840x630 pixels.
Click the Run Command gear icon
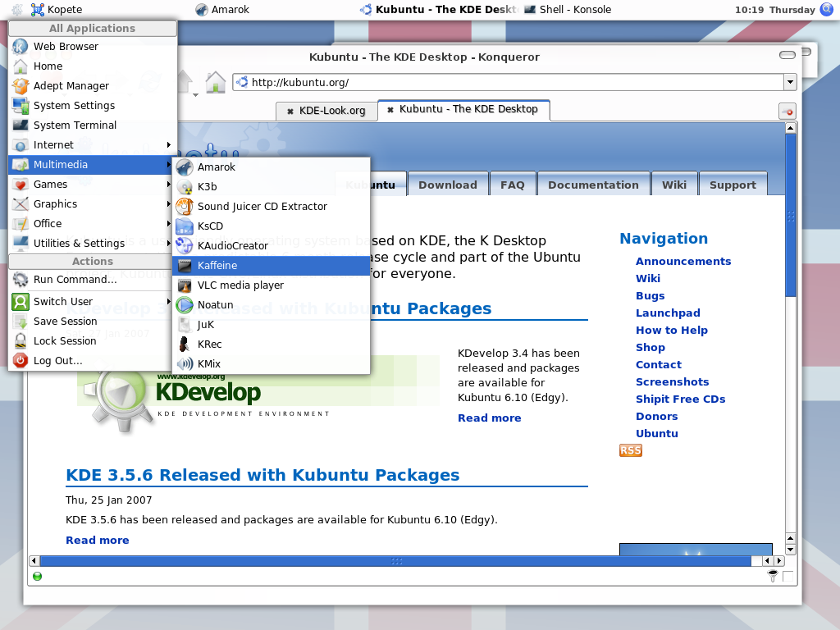click(x=21, y=280)
